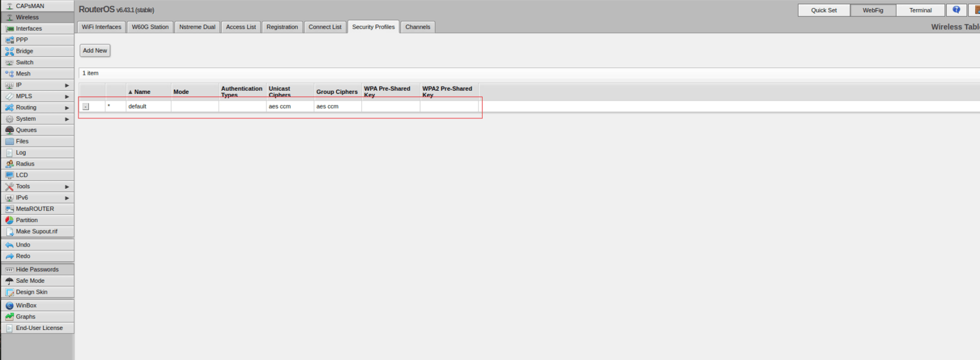Image resolution: width=980 pixels, height=360 pixels.
Task: Open the Log page icon
Action: tap(9, 153)
